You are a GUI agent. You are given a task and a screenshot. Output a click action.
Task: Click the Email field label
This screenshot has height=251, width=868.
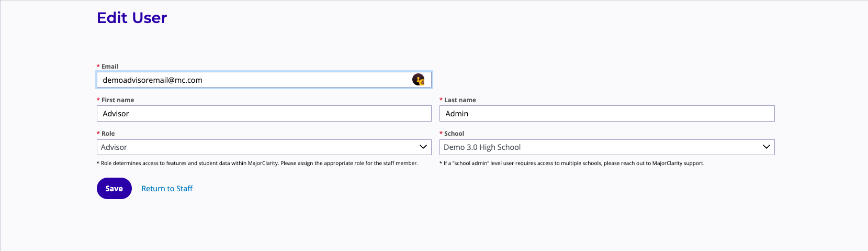point(110,67)
